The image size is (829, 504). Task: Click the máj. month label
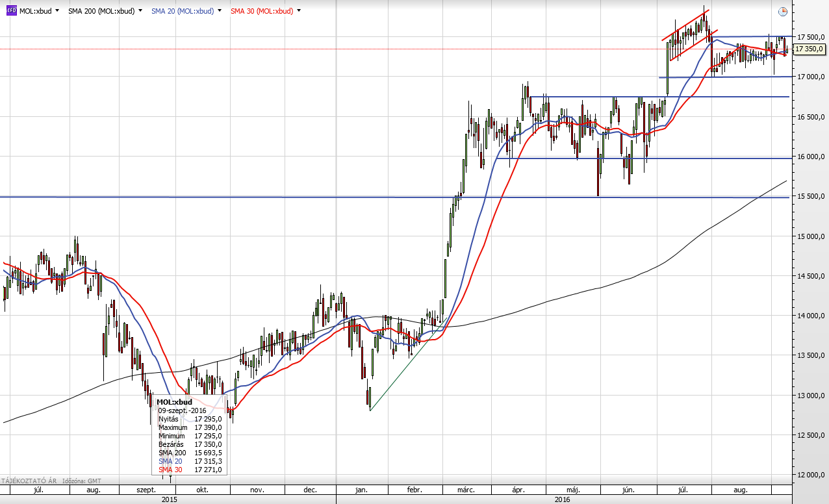coord(572,490)
